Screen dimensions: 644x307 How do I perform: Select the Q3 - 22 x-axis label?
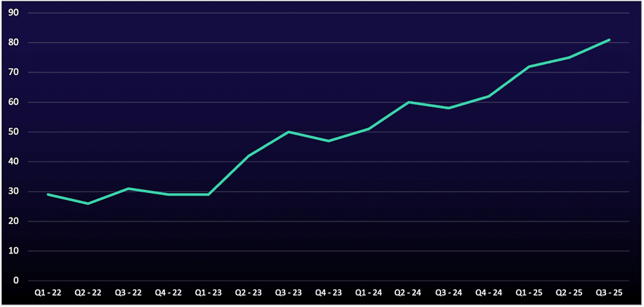128,293
